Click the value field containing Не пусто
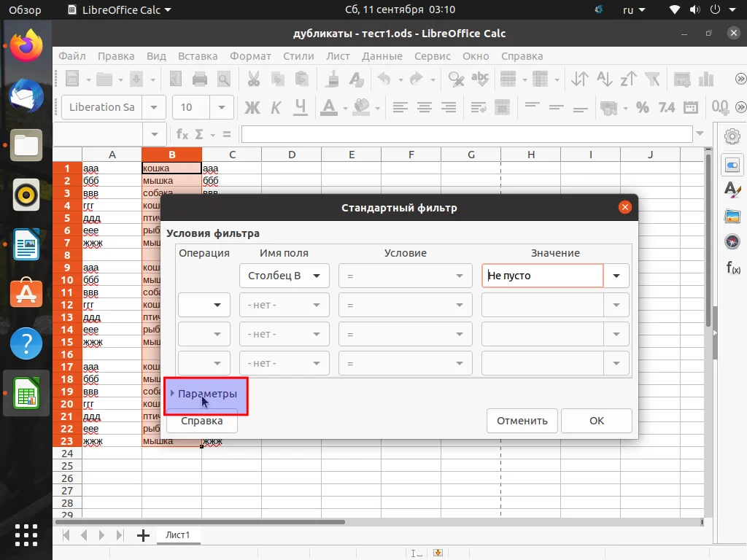The image size is (747, 560). [x=541, y=276]
